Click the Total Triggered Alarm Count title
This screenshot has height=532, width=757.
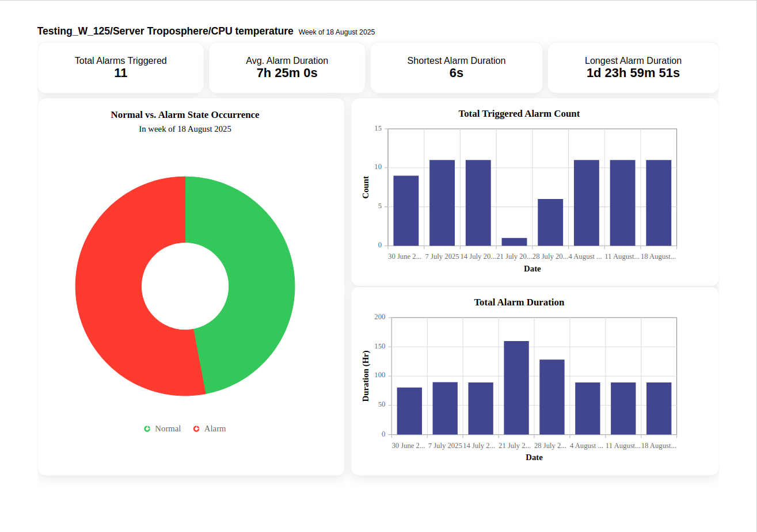(519, 114)
